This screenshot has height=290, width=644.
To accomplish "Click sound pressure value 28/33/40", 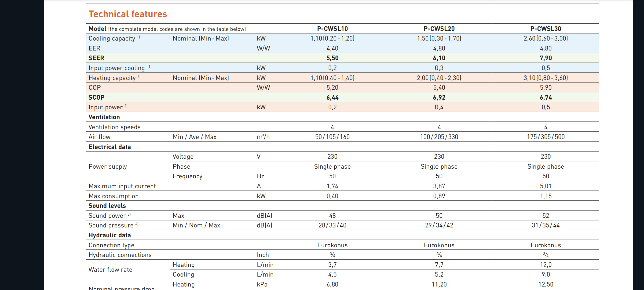I will (x=332, y=225).
